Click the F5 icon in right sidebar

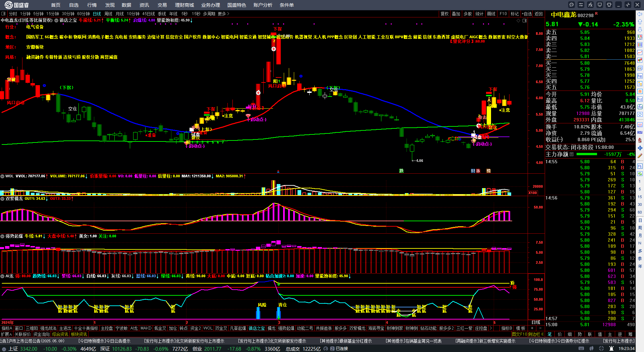640,166
